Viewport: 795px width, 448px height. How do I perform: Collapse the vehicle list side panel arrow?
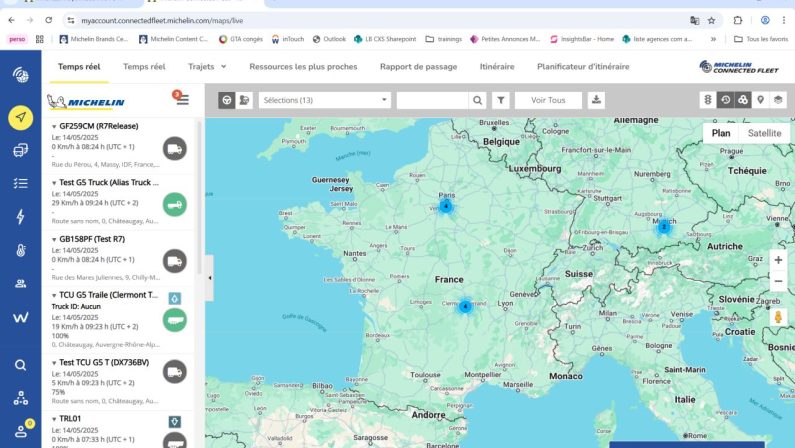(x=209, y=278)
